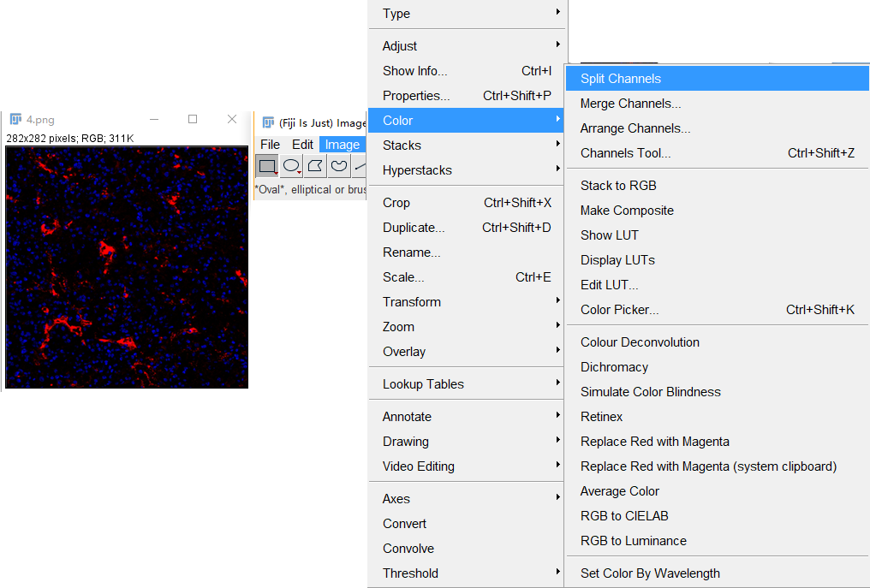Choose Simulate Color Blindness
The width and height of the screenshot is (870, 588).
click(718, 392)
